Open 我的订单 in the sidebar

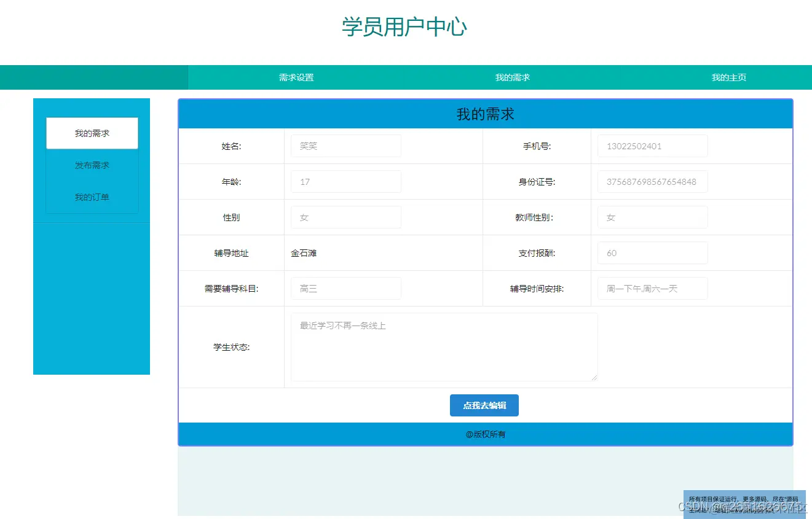click(92, 197)
